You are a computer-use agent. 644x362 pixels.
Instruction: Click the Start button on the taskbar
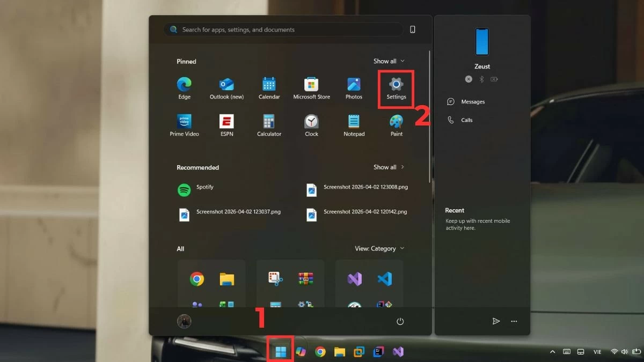coord(281,352)
